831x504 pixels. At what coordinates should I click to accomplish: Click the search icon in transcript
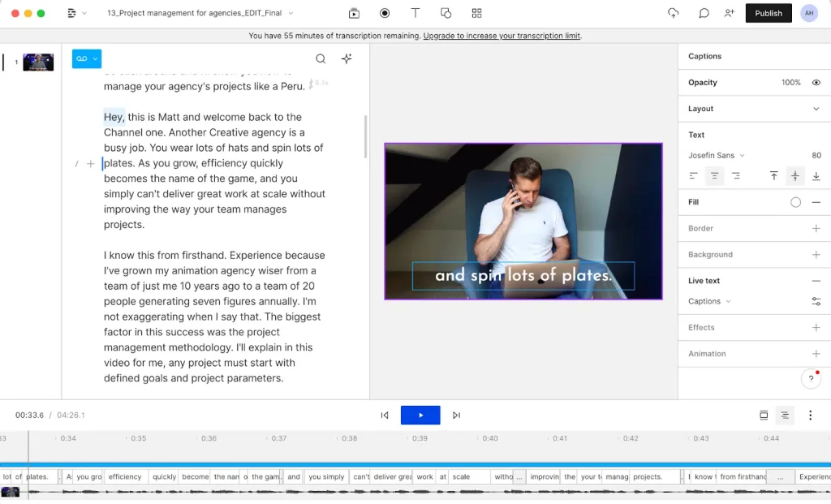pyautogui.click(x=321, y=58)
